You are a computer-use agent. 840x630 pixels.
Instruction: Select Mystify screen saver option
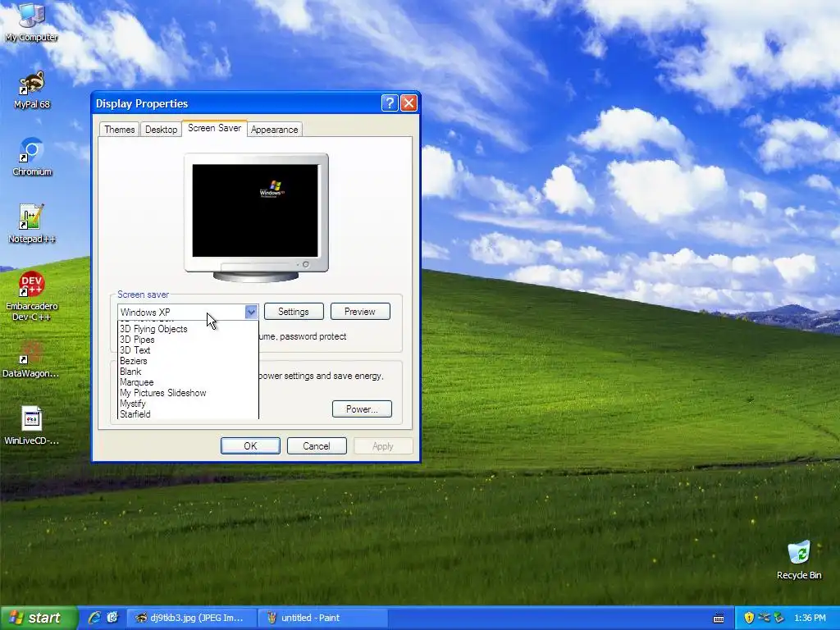tap(188, 404)
